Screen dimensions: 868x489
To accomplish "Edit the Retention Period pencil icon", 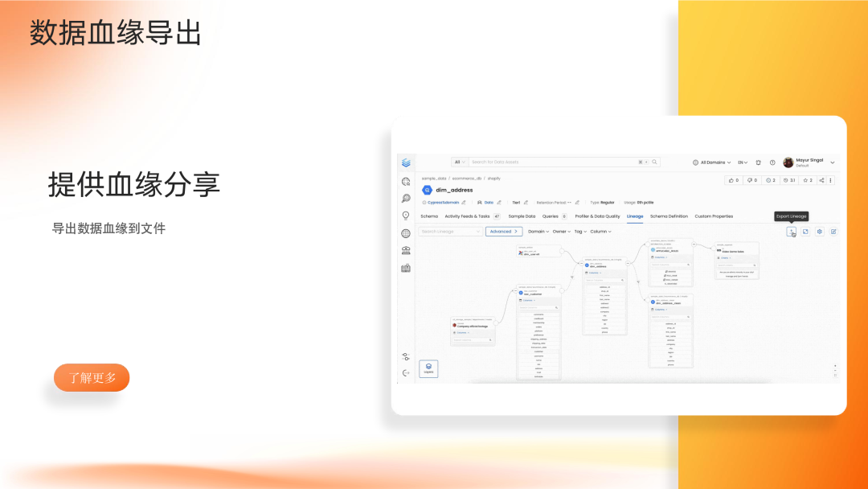I will click(x=577, y=203).
